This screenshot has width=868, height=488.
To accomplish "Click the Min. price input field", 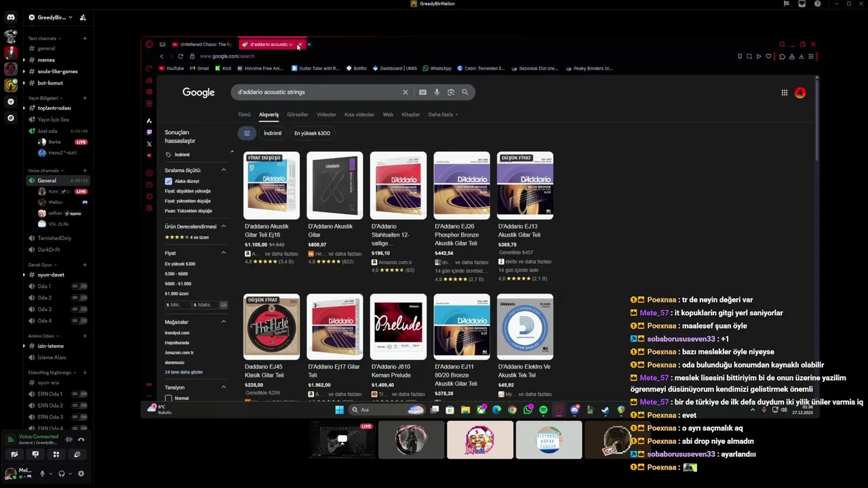I will (178, 305).
